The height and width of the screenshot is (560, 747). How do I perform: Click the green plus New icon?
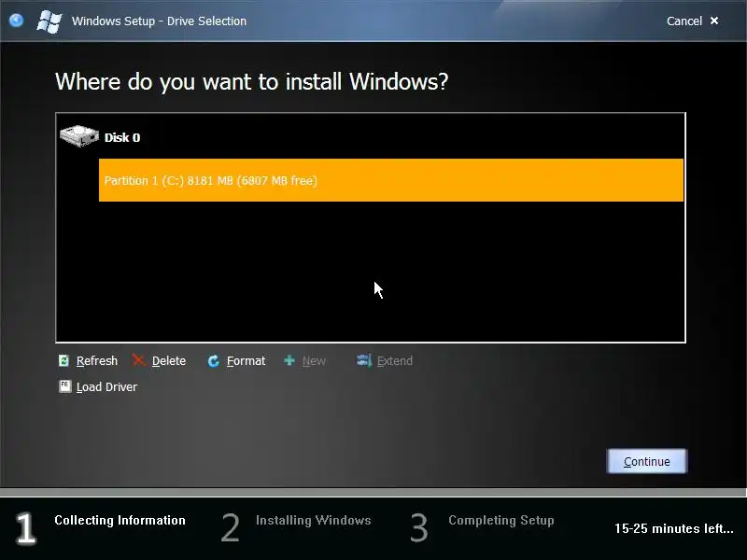point(289,360)
